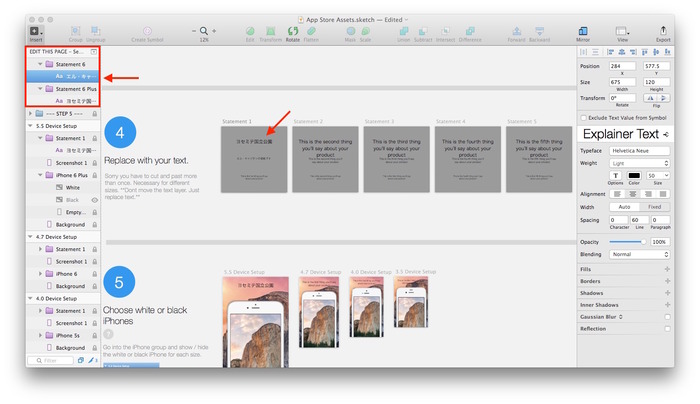This screenshot has width=700, height=404.
Task: Apply the Union boolean operation
Action: [404, 31]
